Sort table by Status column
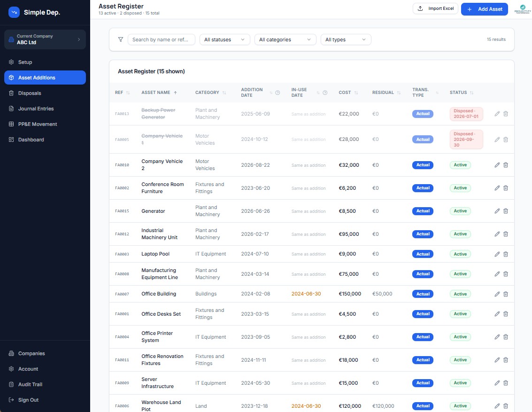532x412 pixels. point(462,93)
